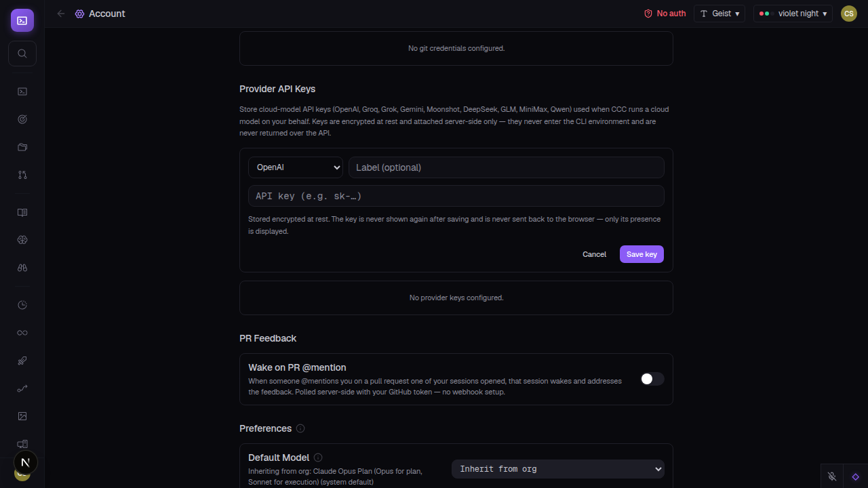
Task: Open the Geist font dropdown
Action: coord(719,14)
